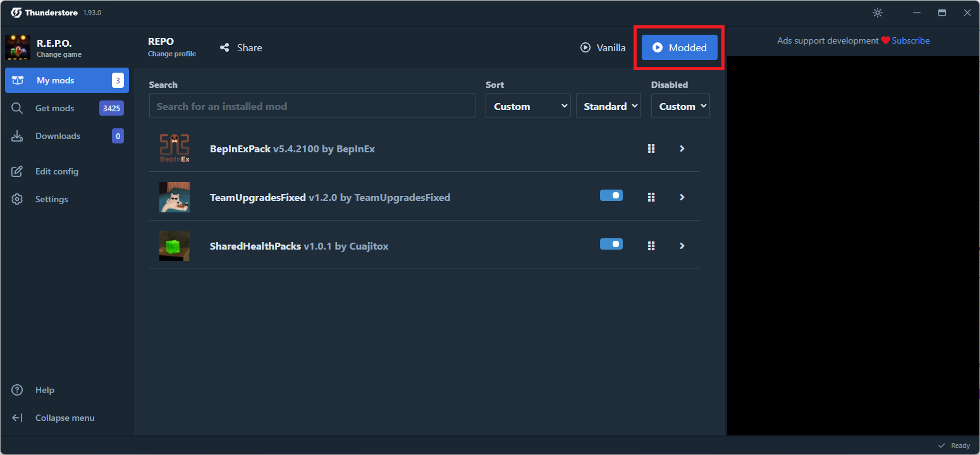
Task: Minimize the Thunderstore window
Action: [x=917, y=13]
